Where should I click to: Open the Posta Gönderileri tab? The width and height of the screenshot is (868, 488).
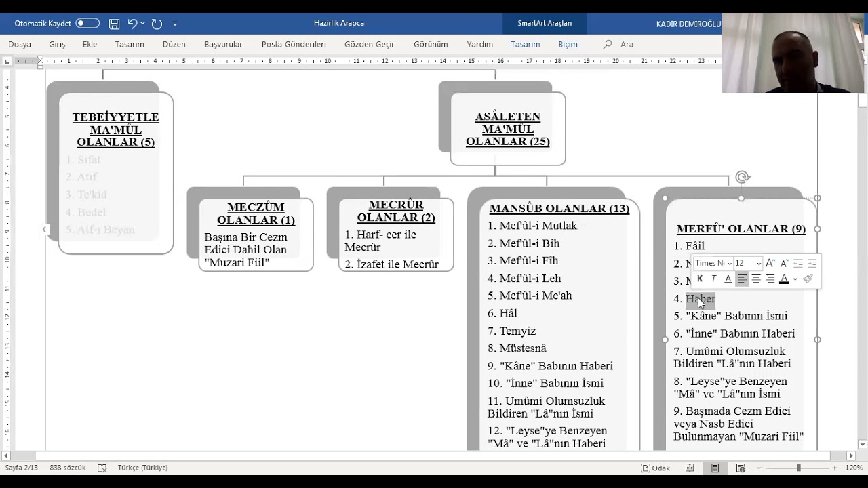tap(294, 44)
